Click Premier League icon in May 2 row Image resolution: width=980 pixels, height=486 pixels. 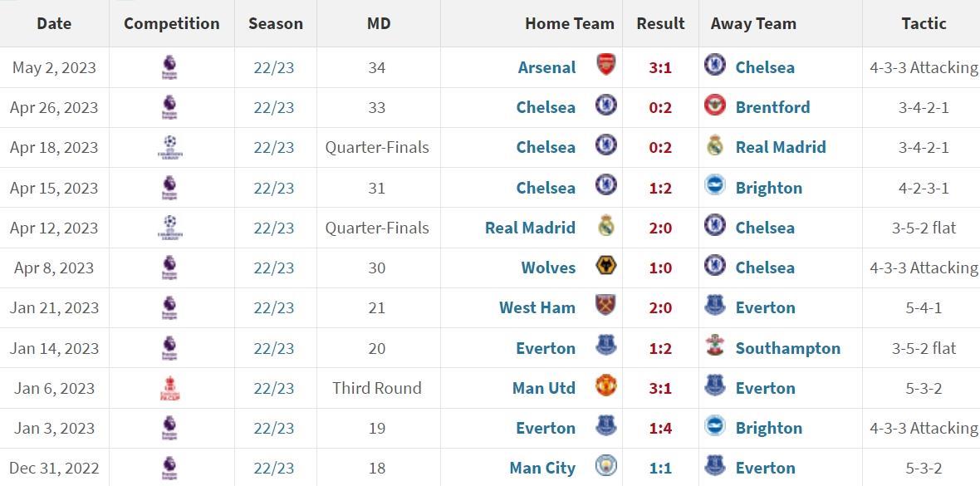tap(169, 67)
